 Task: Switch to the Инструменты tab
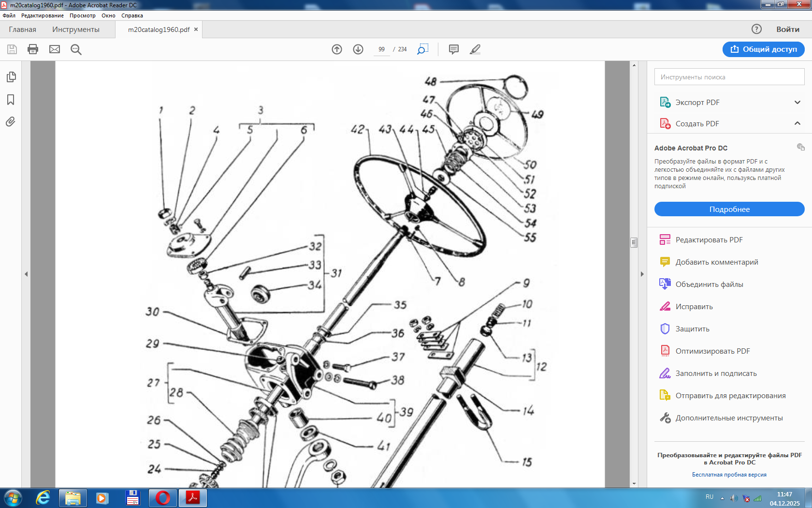pyautogui.click(x=76, y=30)
